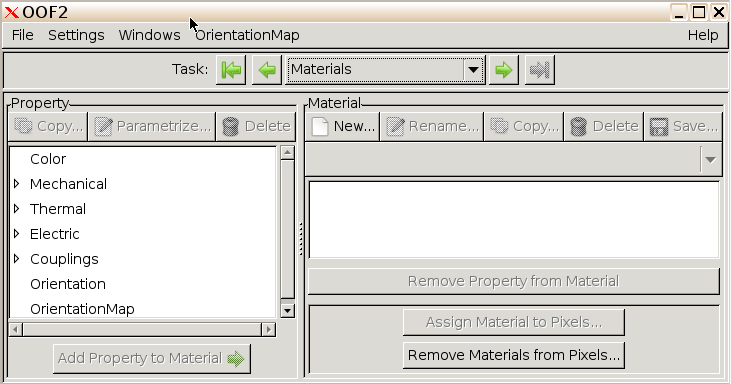The width and height of the screenshot is (731, 384).
Task: Click property list scroll down arrow
Action: (287, 310)
